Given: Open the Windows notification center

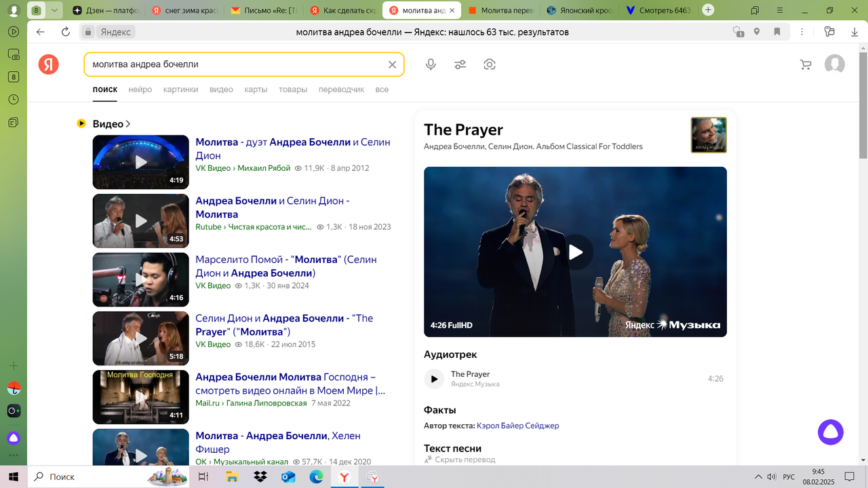Looking at the screenshot, I should coord(850,477).
